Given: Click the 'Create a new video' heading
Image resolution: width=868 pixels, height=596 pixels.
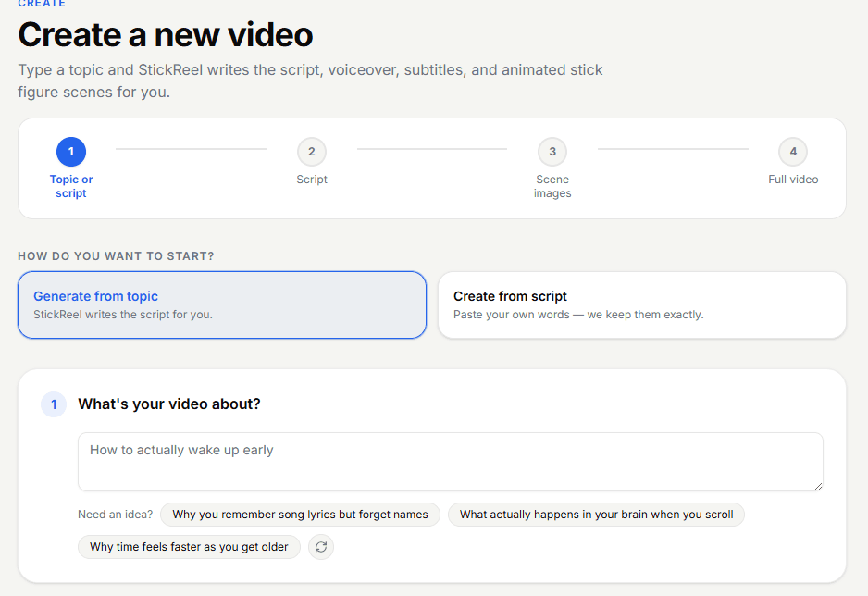Looking at the screenshot, I should pyautogui.click(x=166, y=35).
